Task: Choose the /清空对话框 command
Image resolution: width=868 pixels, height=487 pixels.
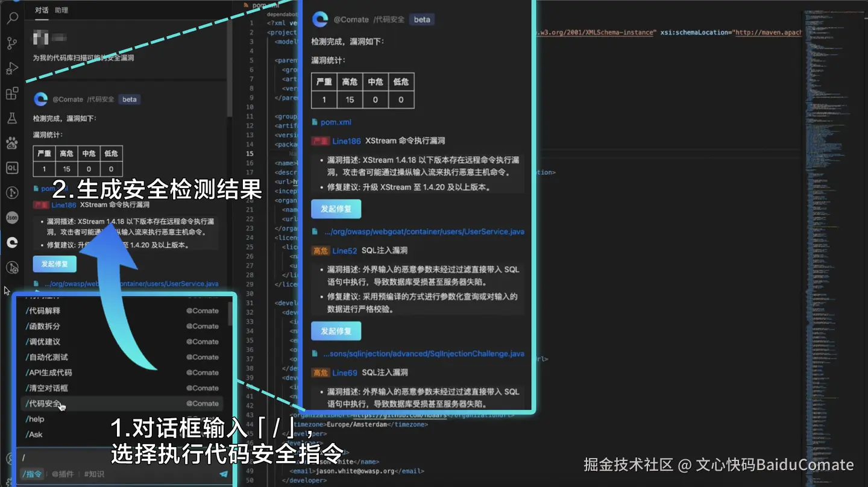Action: point(122,388)
